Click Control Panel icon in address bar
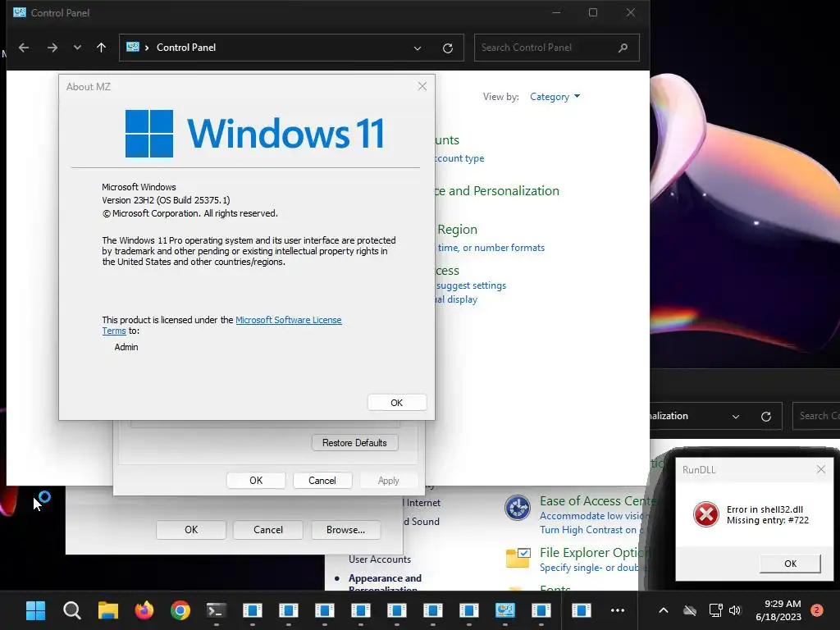The width and height of the screenshot is (840, 630). 132,47
